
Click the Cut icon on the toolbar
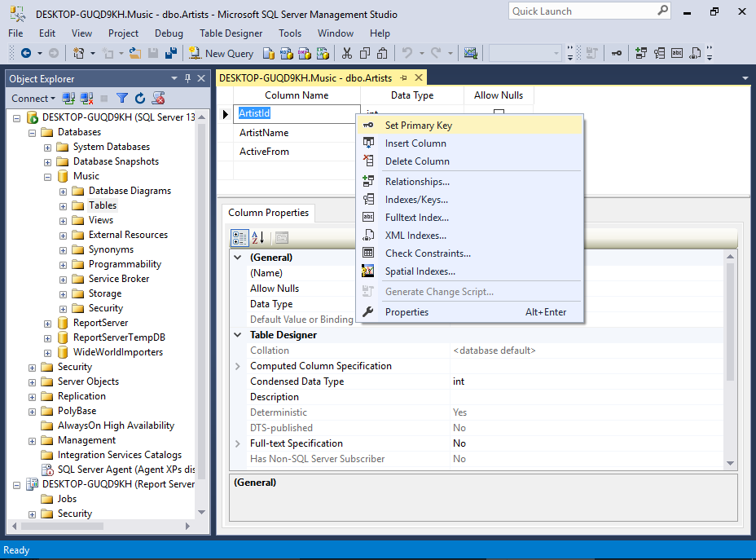click(x=345, y=54)
